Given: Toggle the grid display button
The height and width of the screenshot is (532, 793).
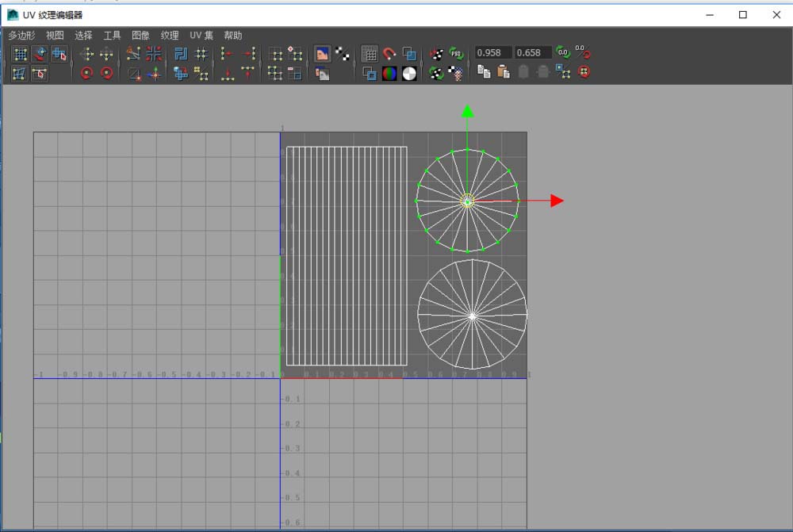Looking at the screenshot, I should (x=370, y=54).
